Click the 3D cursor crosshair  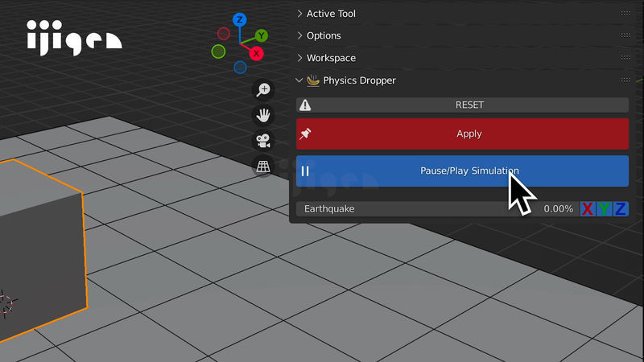click(x=5, y=304)
